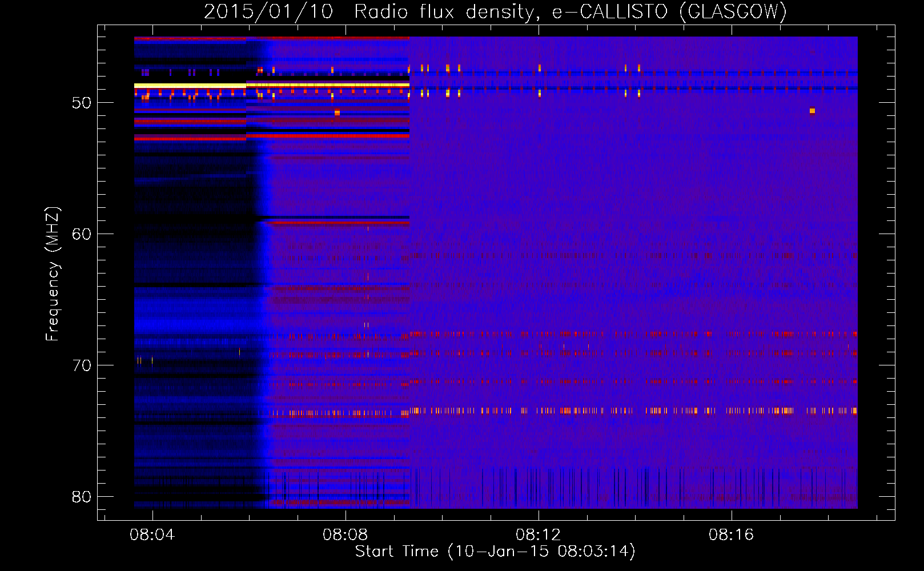
Task: Click the '08:08' time tick label
Action: coord(346,535)
